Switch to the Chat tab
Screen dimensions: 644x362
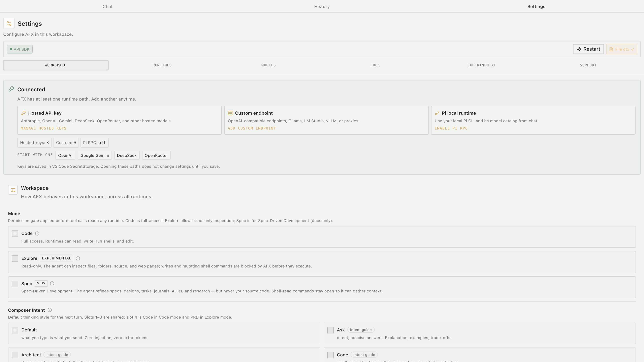point(107,6)
